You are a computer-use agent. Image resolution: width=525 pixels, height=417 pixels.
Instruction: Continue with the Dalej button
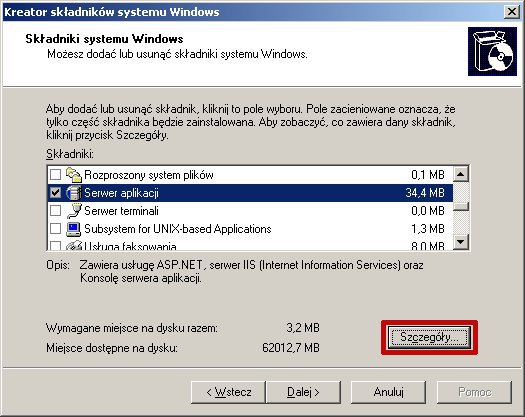(x=303, y=392)
